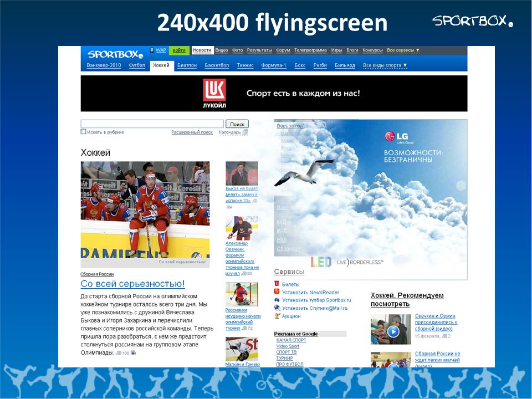Image resolution: width=532 pixels, height=399 pixels.
Task: Click the NewsReader RSS icon
Action: click(x=277, y=292)
